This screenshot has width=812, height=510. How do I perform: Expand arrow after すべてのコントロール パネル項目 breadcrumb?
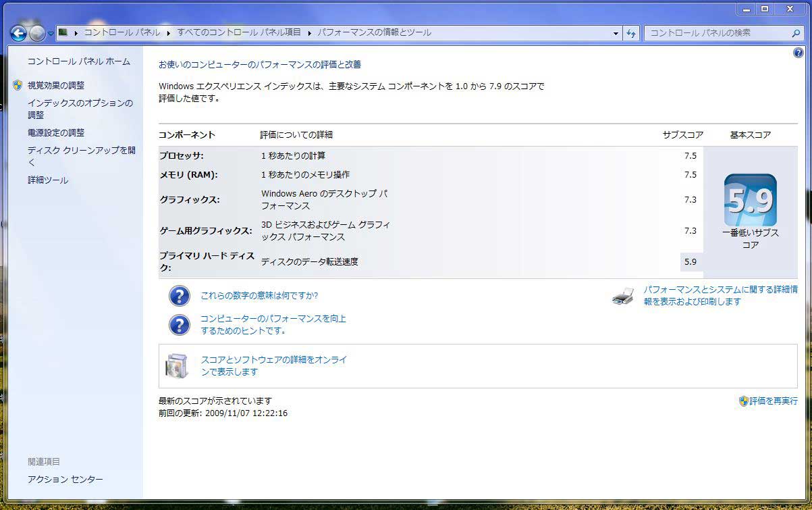pos(309,32)
